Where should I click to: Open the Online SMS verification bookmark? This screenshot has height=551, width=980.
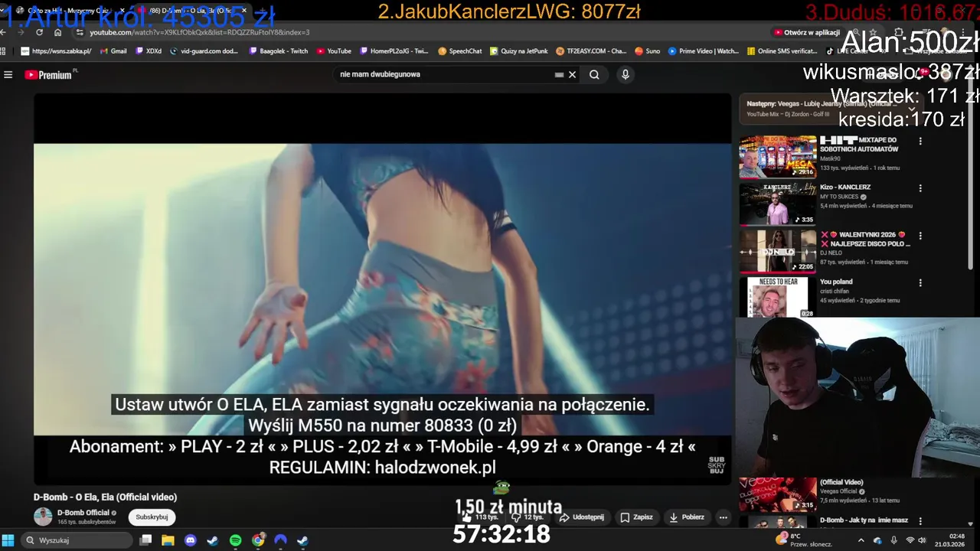click(782, 51)
